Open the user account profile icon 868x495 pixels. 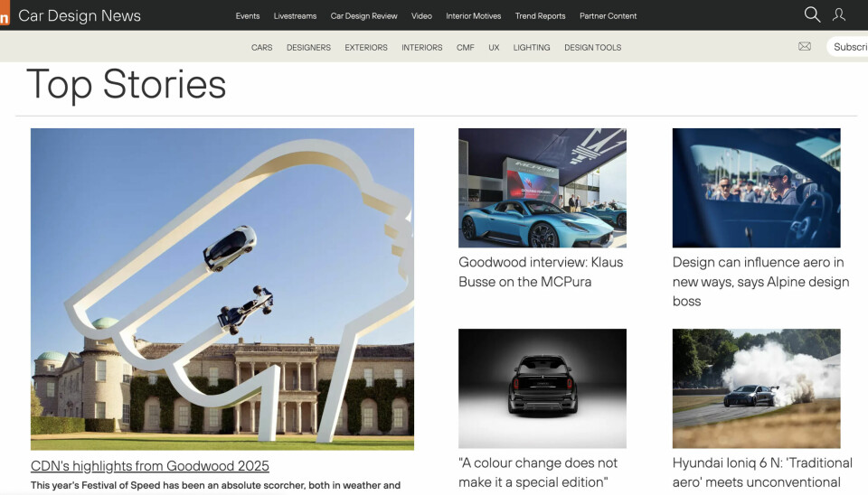point(839,15)
